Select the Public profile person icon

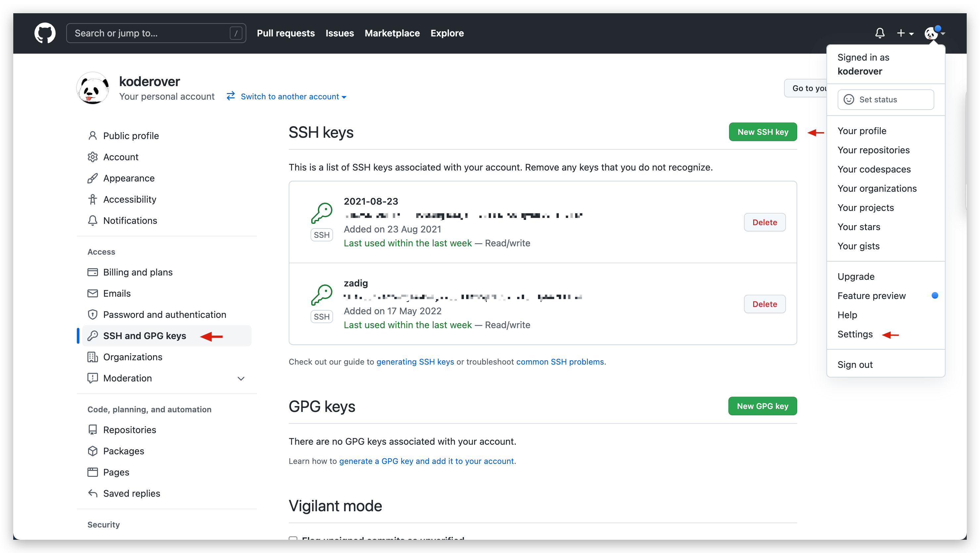coord(93,135)
